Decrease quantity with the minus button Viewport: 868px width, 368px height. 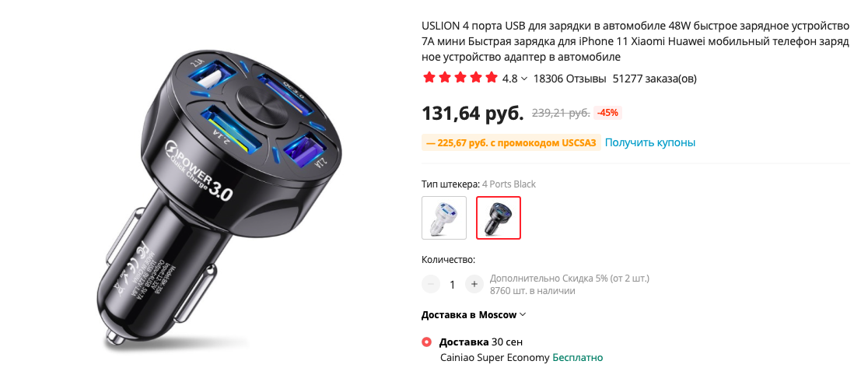pos(431,285)
